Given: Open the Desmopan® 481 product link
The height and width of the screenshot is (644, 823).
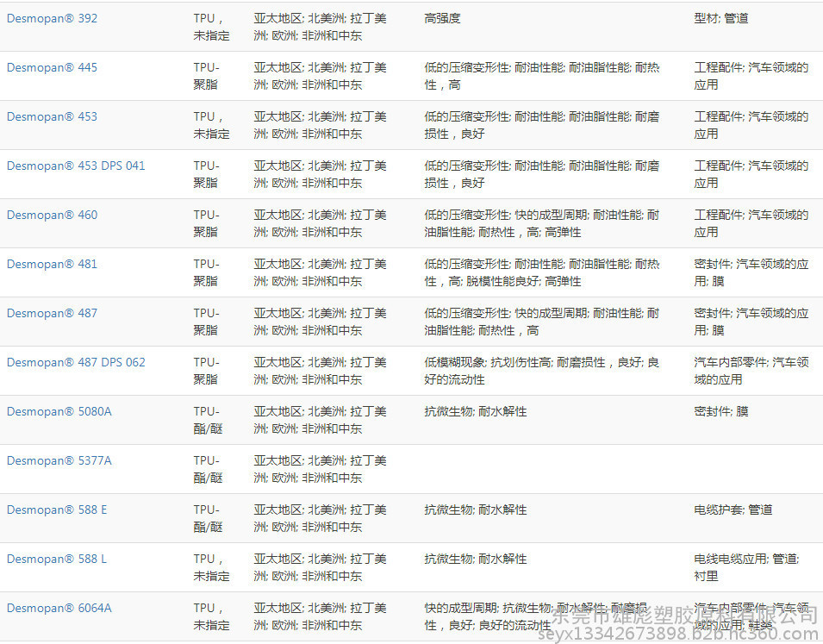Looking at the screenshot, I should pos(52,264).
